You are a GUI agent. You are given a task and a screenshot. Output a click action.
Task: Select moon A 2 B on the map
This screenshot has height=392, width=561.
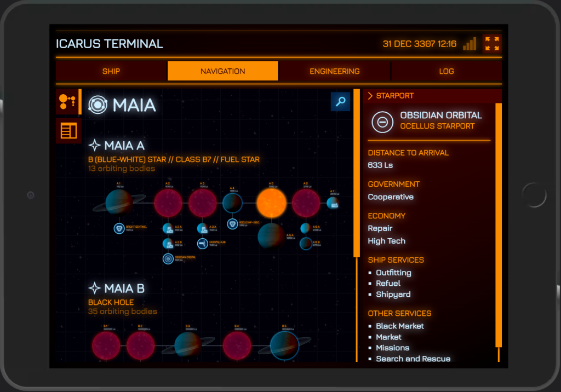(168, 244)
